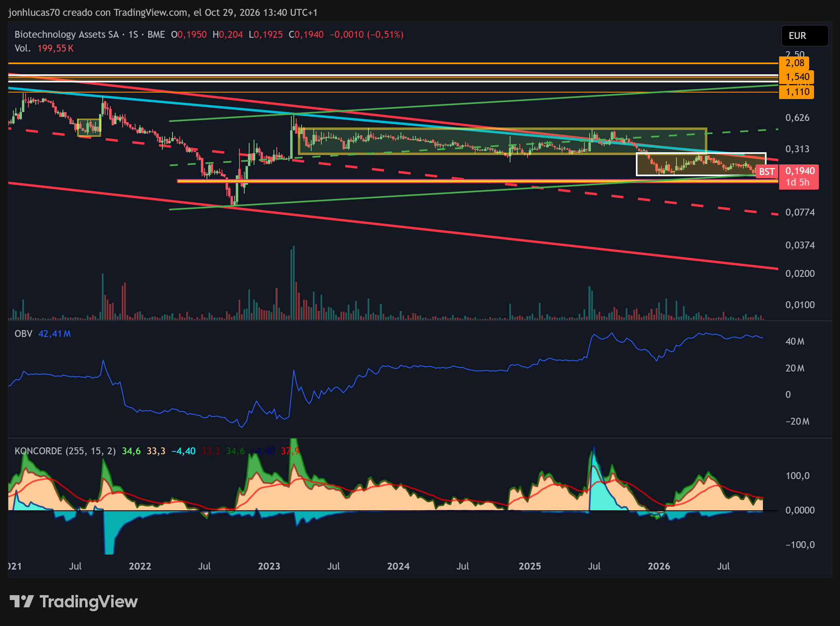
Task: Click the high price H0,204 value
Action: coord(228,35)
